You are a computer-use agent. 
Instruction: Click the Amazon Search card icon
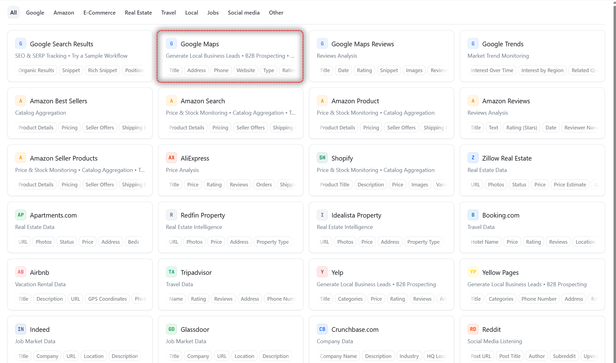pos(171,101)
